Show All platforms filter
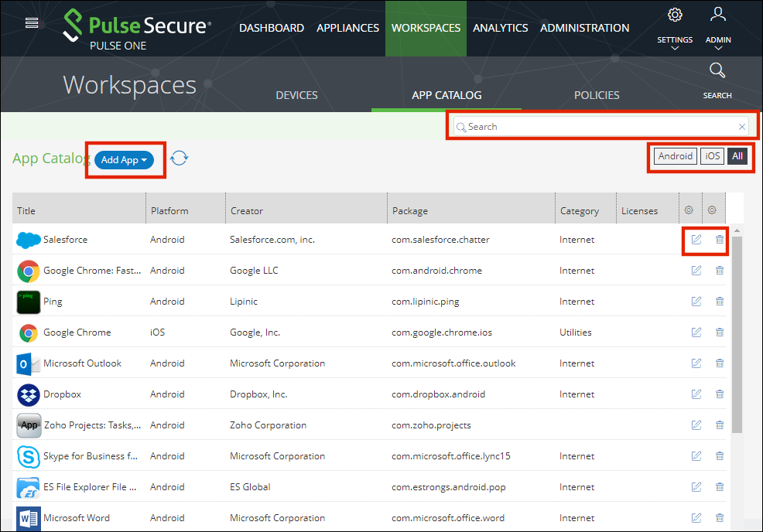763x532 pixels. [737, 156]
